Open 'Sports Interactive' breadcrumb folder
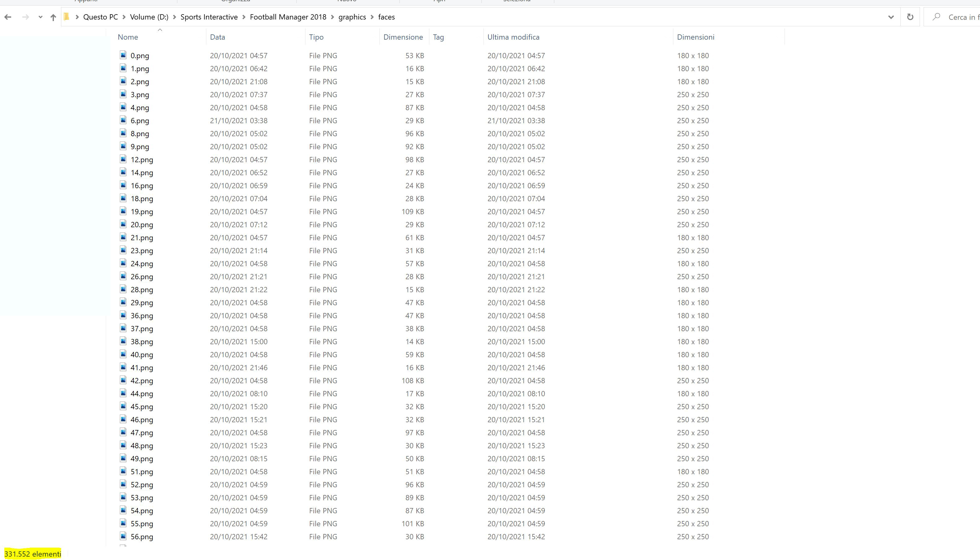The width and height of the screenshot is (980, 560). [209, 17]
